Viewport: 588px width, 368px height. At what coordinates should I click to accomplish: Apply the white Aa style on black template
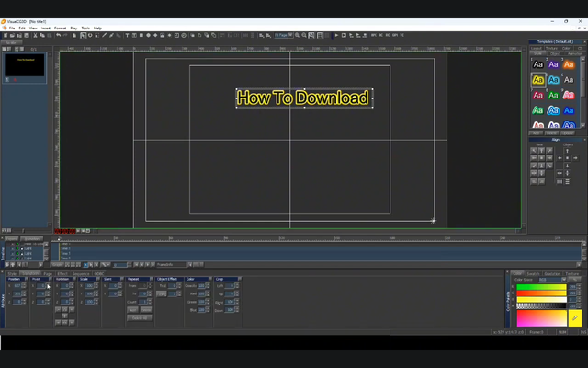(538, 64)
